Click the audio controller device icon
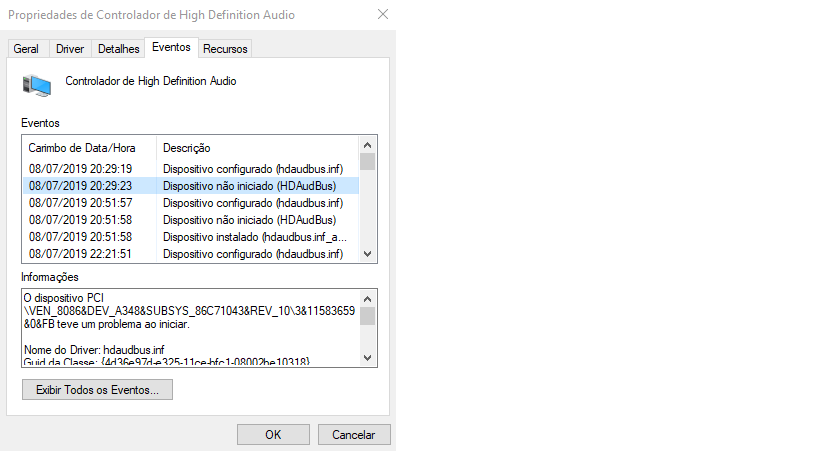 point(37,85)
